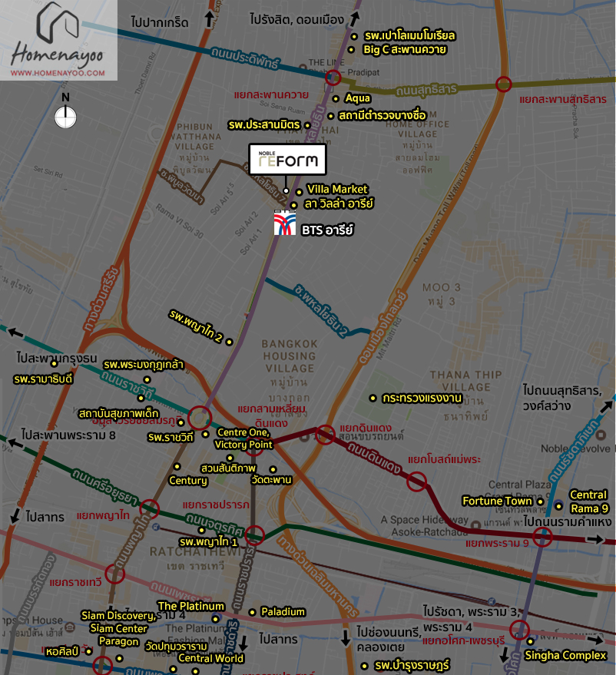
Task: Click the arrow toward รังสิต, ดอนเมือง
Action: [354, 19]
